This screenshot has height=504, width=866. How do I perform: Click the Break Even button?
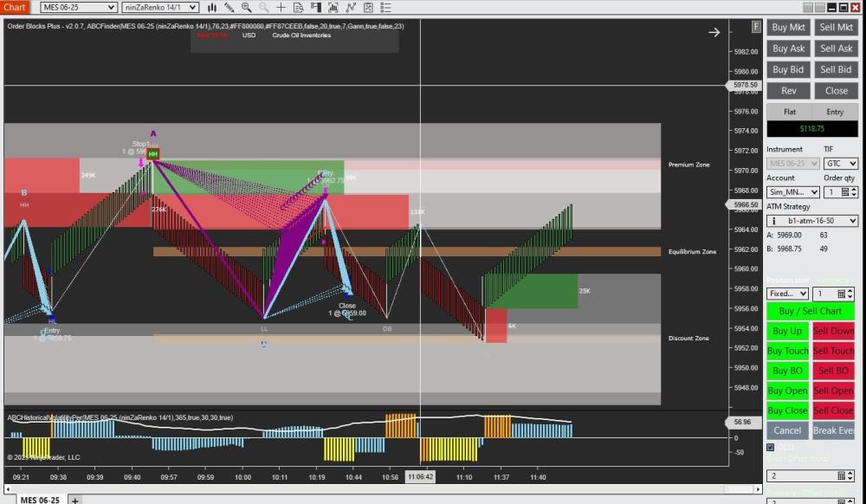[x=834, y=430]
